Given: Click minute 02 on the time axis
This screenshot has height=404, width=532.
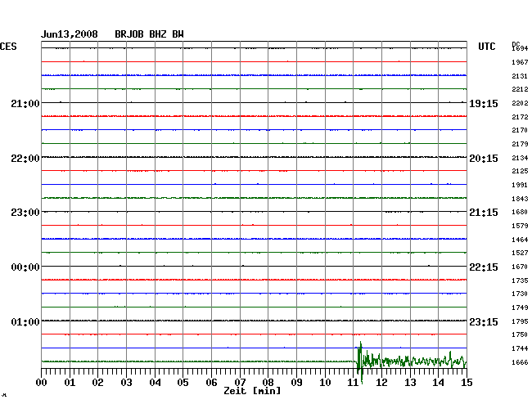Looking at the screenshot, I should 97,383.
